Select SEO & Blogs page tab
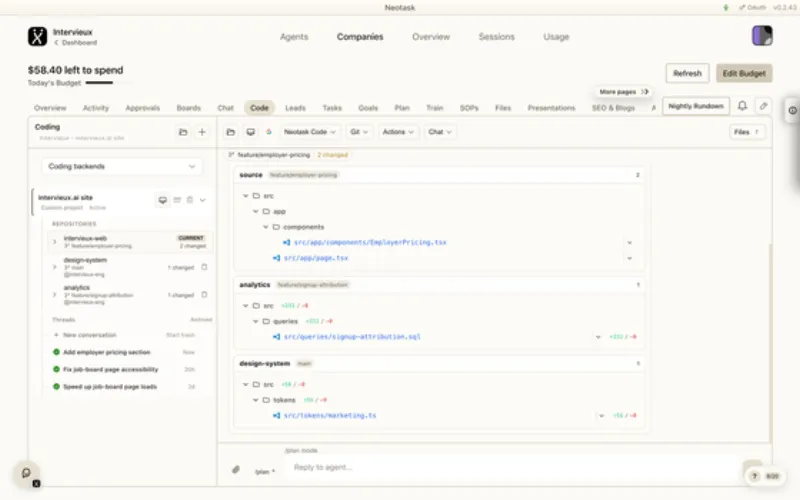 click(613, 108)
